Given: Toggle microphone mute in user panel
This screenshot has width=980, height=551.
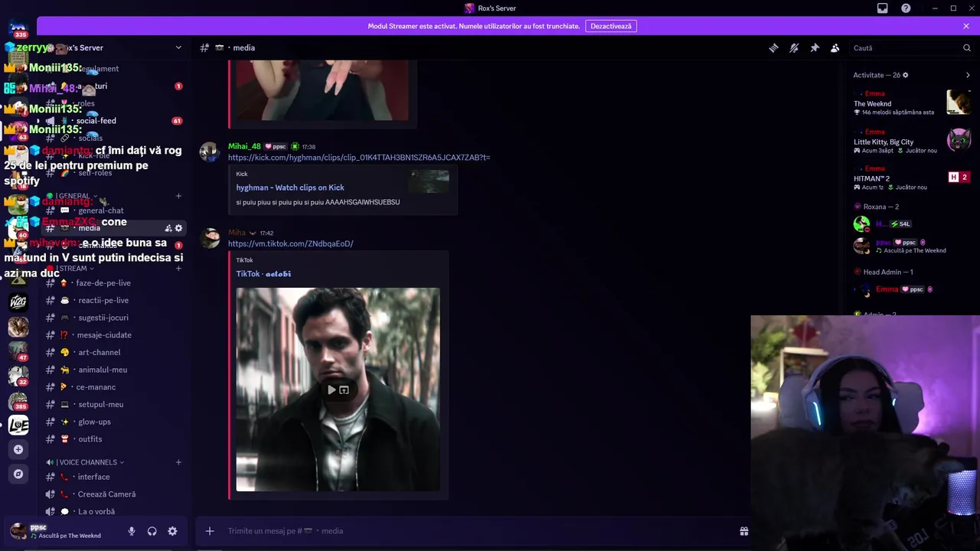Looking at the screenshot, I should pyautogui.click(x=132, y=531).
